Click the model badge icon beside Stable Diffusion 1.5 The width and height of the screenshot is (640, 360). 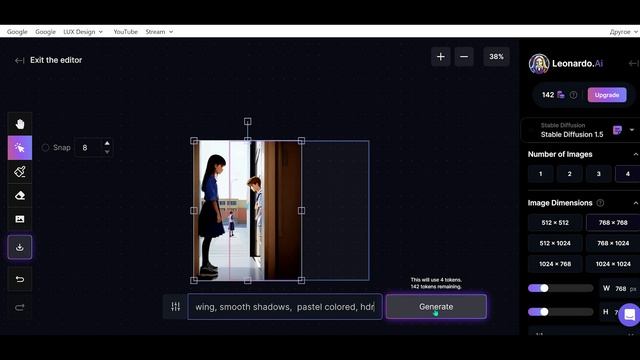[x=617, y=130]
